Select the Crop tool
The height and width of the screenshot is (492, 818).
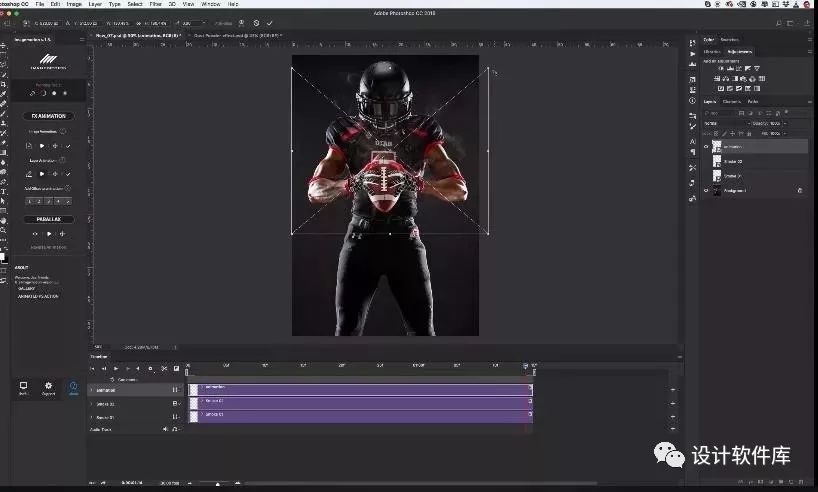[x=4, y=85]
